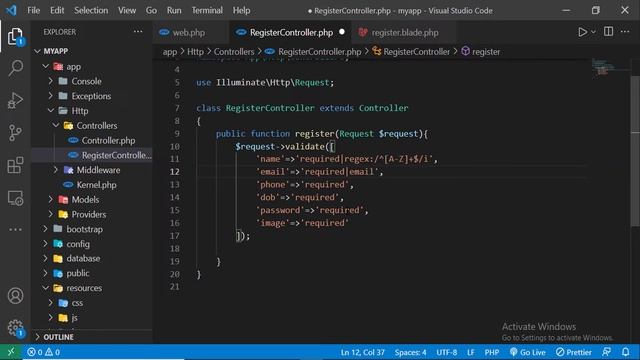Change LF end of line sequence
Viewport: 640px width, 360px height.
click(471, 352)
